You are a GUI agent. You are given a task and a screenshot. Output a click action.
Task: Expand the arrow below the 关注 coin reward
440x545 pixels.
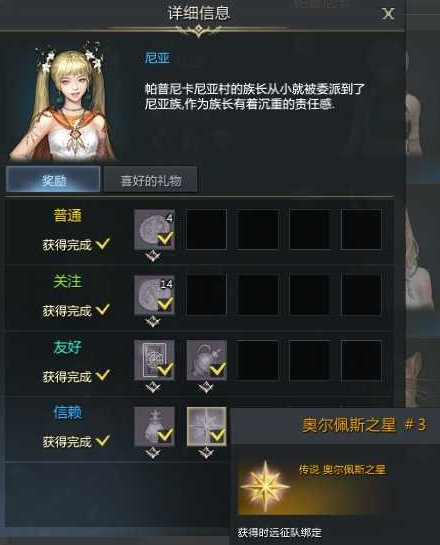pyautogui.click(x=153, y=322)
